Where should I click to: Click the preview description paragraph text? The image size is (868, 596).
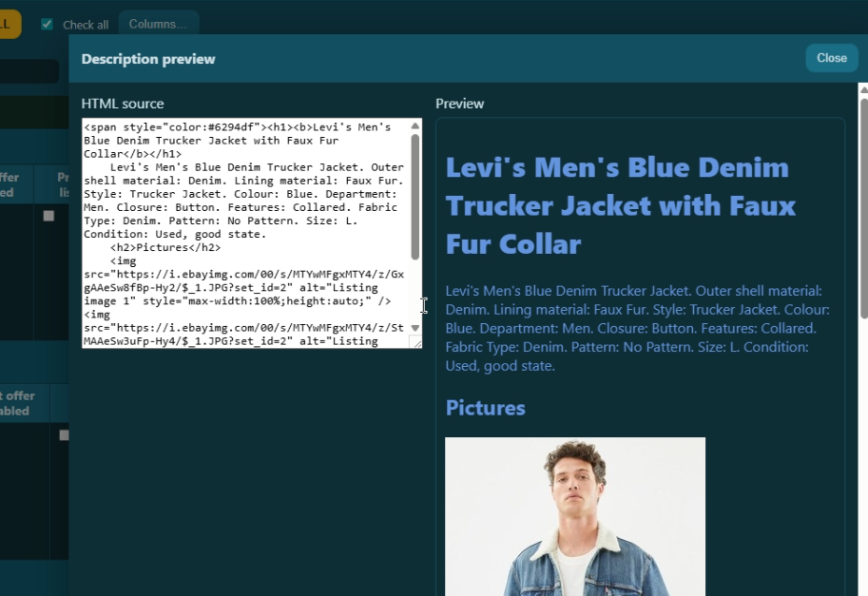click(637, 328)
